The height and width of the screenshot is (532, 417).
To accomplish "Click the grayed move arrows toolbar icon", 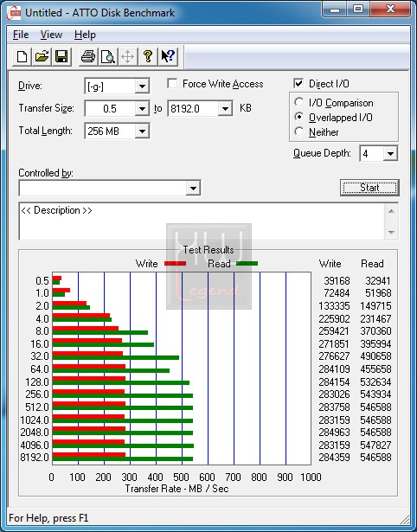I will pos(127,57).
